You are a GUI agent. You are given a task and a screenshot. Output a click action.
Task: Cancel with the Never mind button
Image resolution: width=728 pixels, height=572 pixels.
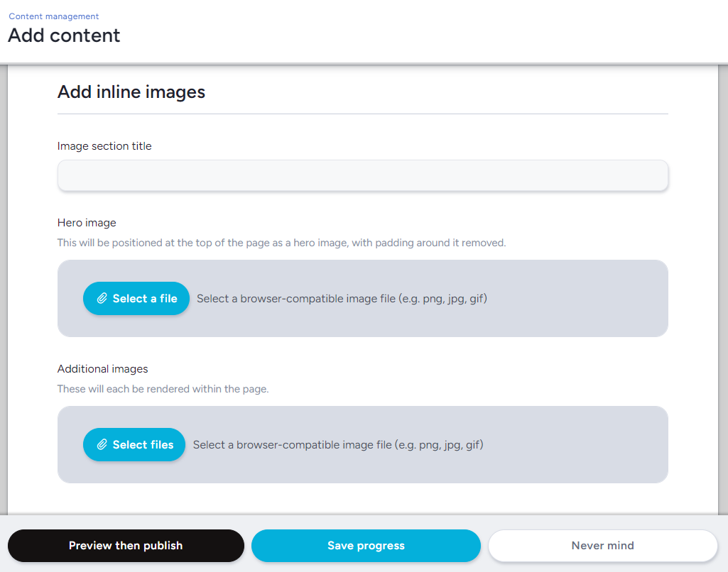coord(602,546)
